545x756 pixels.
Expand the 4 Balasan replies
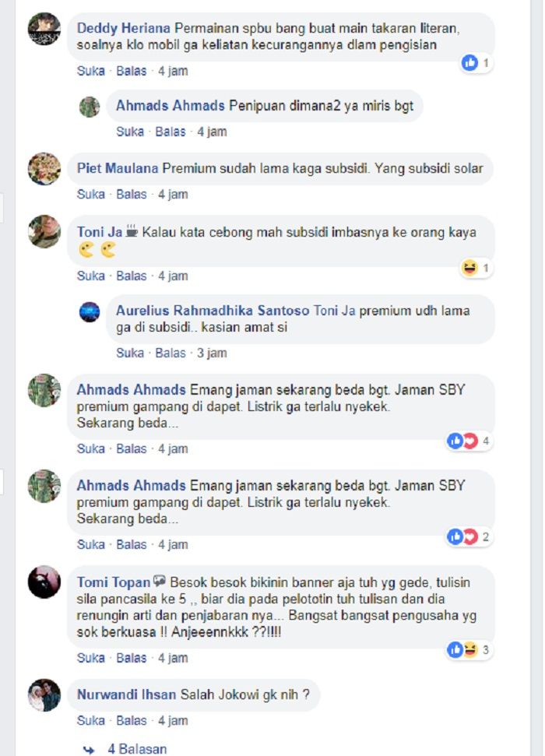click(x=137, y=749)
